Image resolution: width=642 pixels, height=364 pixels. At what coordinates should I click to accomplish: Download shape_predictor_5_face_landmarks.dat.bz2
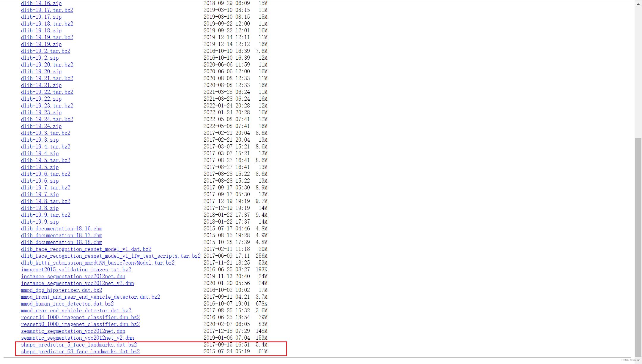[x=79, y=345]
